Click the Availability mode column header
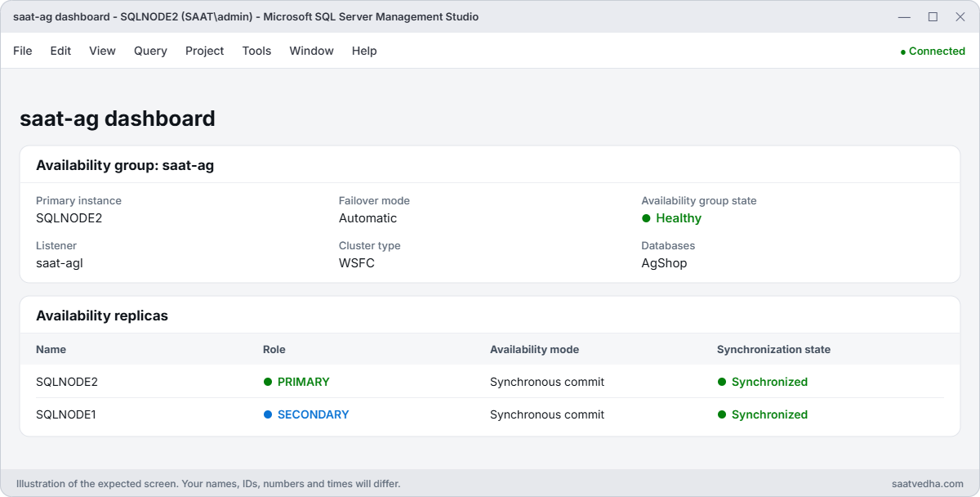Viewport: 980px width, 497px height. [534, 349]
